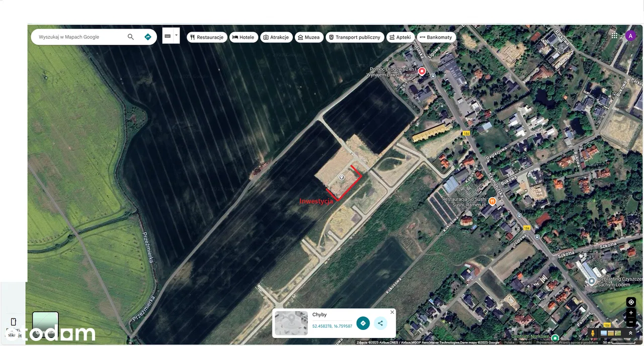Open directions from the search bar

148,37
